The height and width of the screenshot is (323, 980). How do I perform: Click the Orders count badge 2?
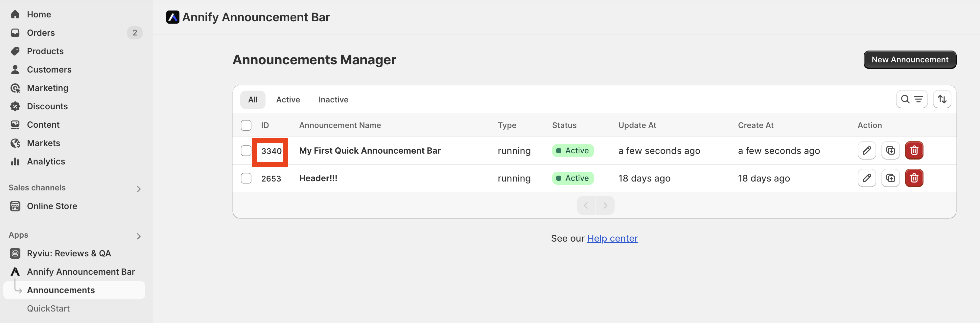135,33
